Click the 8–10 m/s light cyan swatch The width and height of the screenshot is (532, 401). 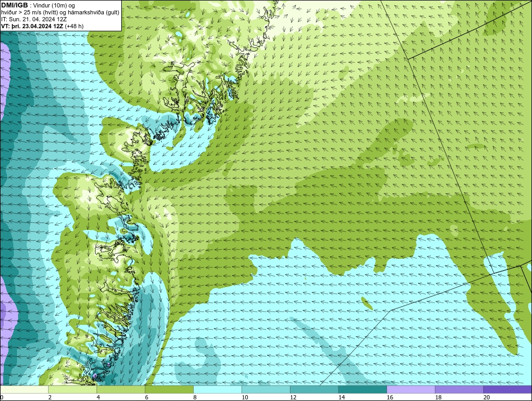tap(218, 389)
